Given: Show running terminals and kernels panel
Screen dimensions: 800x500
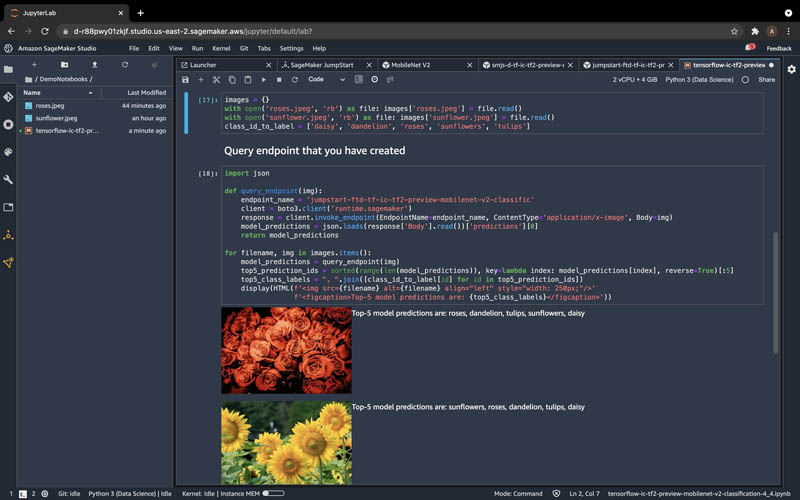Looking at the screenshot, I should (x=8, y=124).
